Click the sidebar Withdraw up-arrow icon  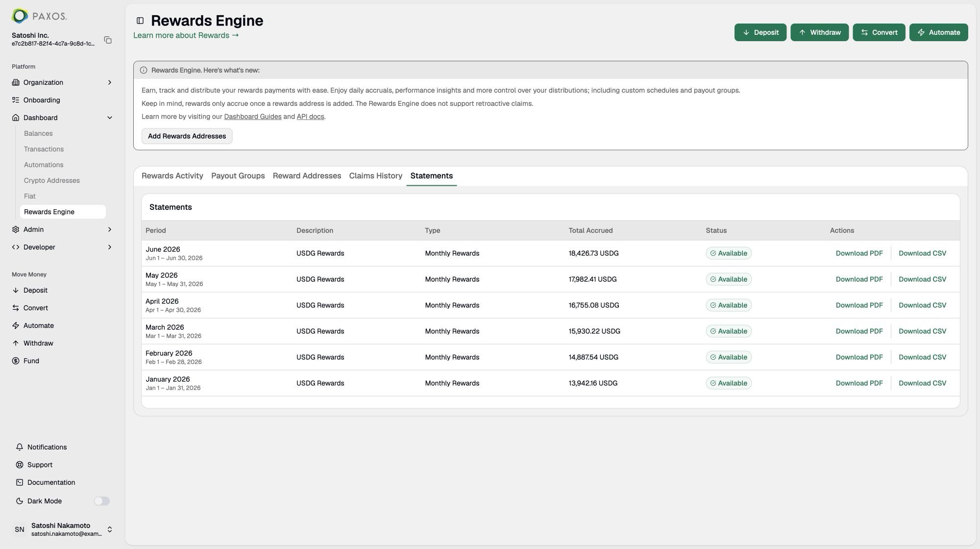click(x=16, y=343)
